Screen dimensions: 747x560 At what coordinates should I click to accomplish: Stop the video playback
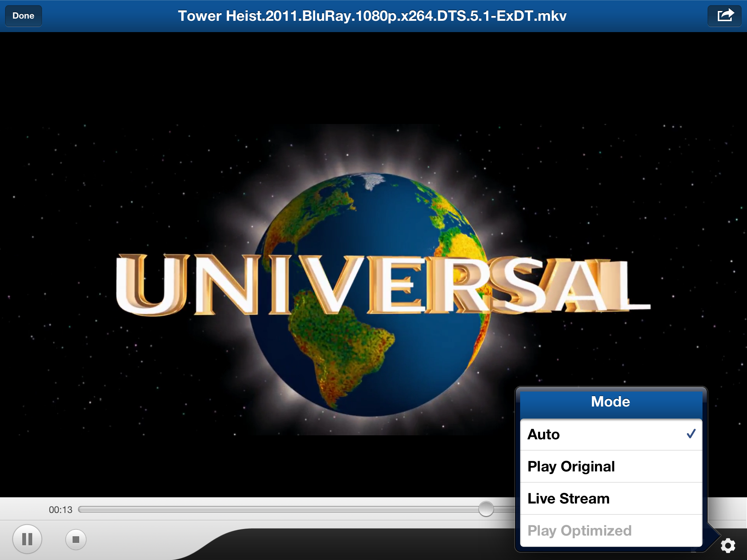coord(76,539)
